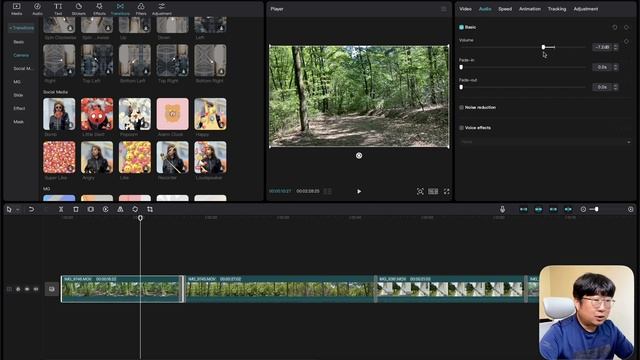Switch to the Animation tab
Screen dimensions: 640x360
(530, 9)
